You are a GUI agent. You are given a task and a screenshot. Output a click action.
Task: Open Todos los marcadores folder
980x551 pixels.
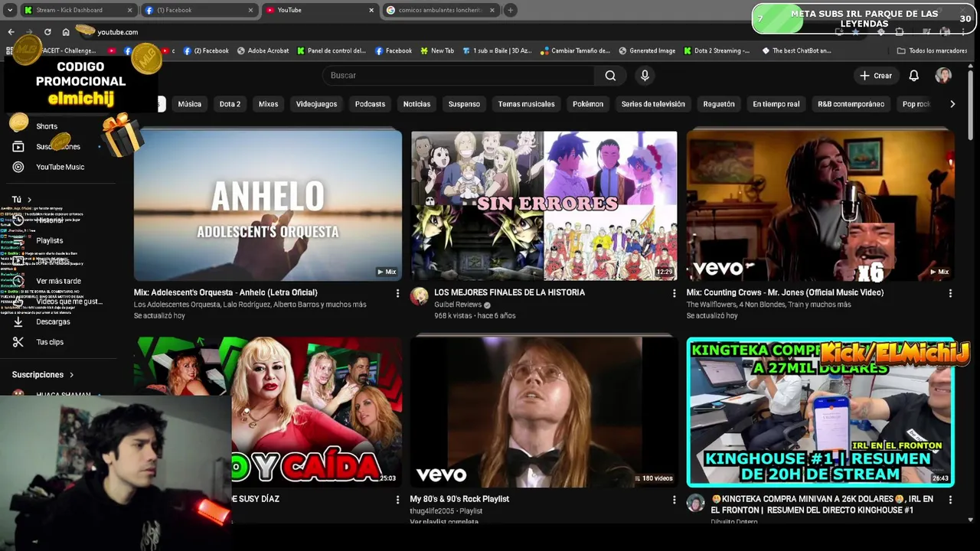(x=932, y=51)
